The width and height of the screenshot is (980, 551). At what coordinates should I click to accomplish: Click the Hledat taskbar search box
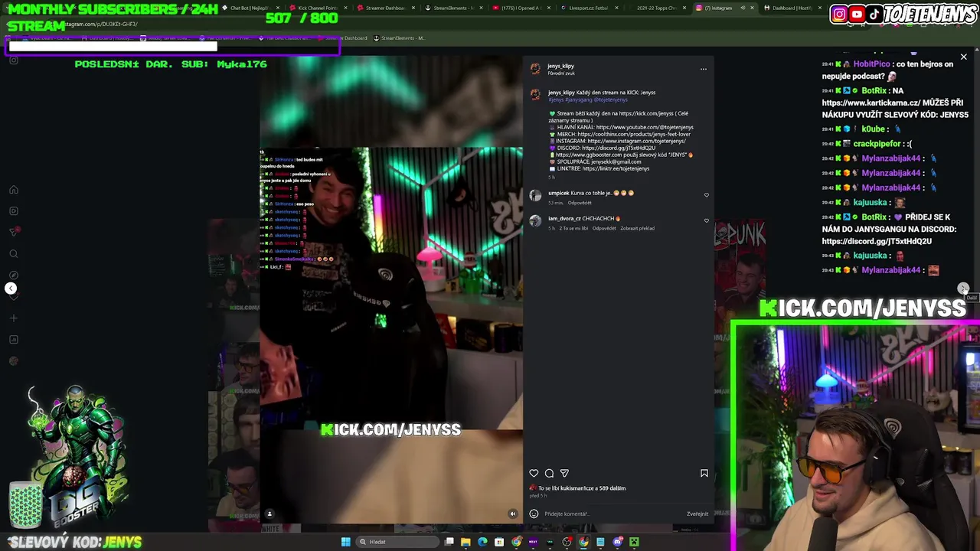(398, 542)
